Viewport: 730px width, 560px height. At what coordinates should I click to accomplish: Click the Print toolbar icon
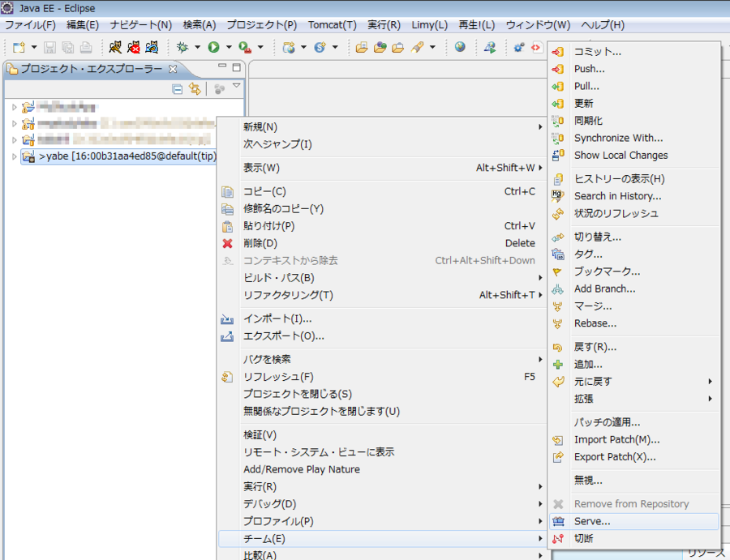pyautogui.click(x=86, y=47)
